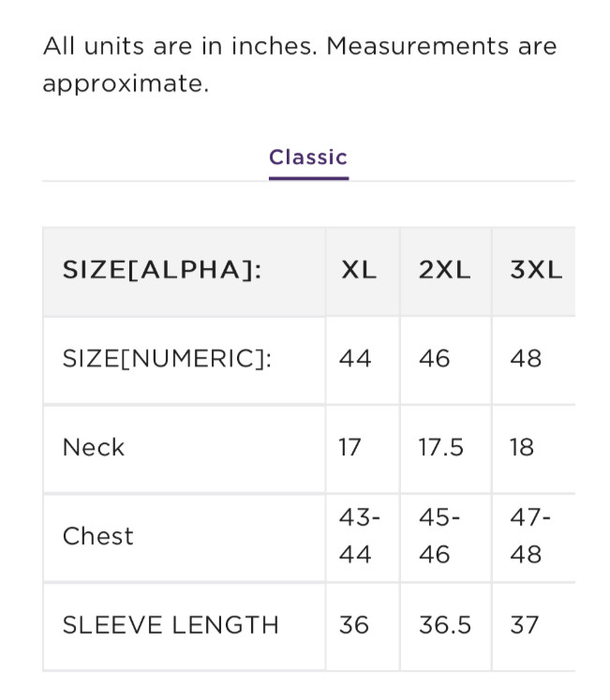Click the SIZE[ALPHA] header cell
The height and width of the screenshot is (700, 610).
161,271
